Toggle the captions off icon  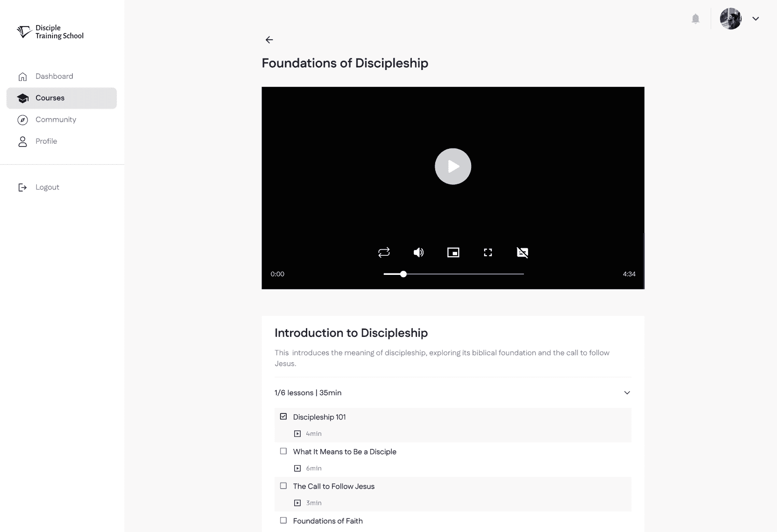(x=523, y=252)
